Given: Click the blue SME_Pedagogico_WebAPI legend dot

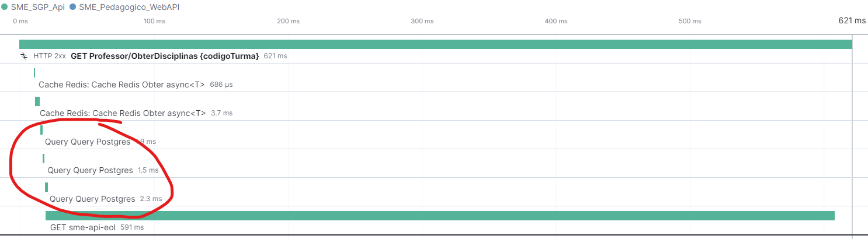Looking at the screenshot, I should 73,8.
